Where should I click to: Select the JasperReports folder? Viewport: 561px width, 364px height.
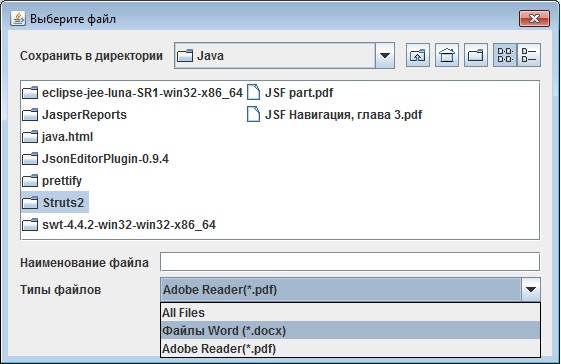tap(74, 115)
